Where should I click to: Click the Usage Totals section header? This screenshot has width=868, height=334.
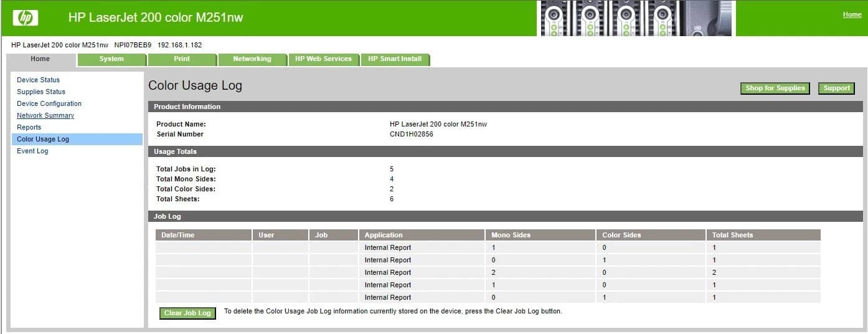[506, 151]
